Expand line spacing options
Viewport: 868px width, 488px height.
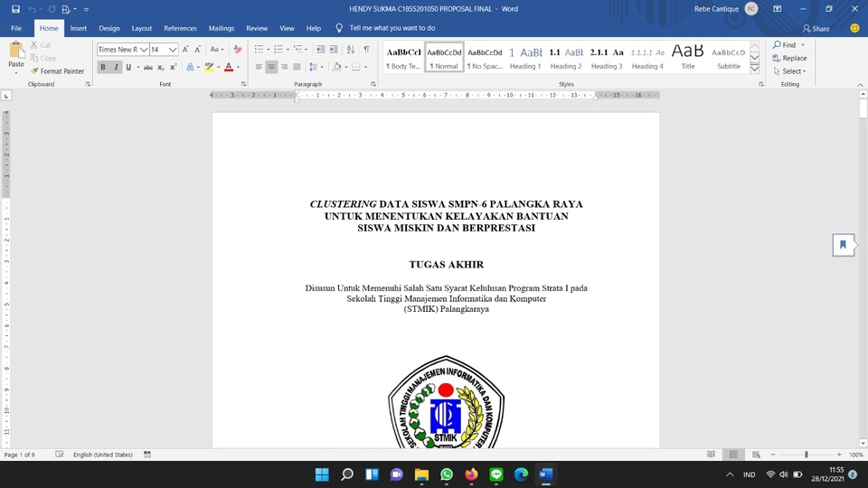click(x=315, y=67)
